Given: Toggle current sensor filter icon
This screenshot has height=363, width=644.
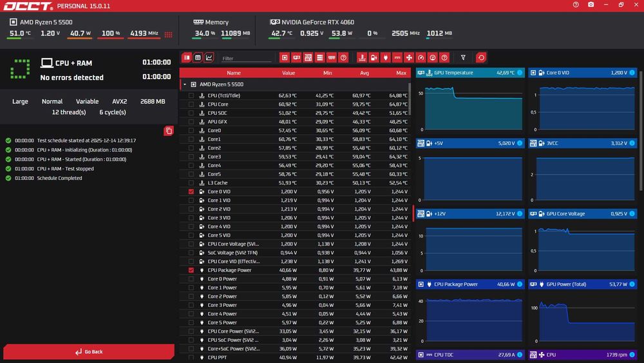Looking at the screenshot, I should tap(397, 57).
